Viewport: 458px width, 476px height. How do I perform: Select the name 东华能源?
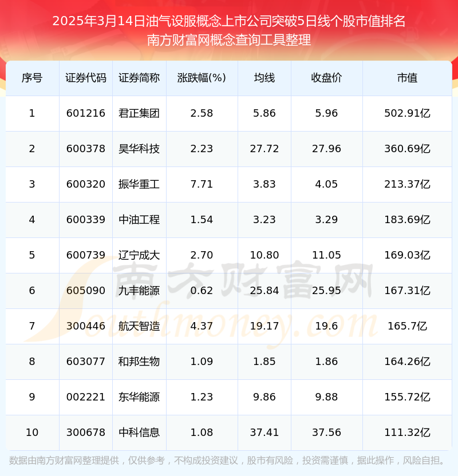coord(139,397)
